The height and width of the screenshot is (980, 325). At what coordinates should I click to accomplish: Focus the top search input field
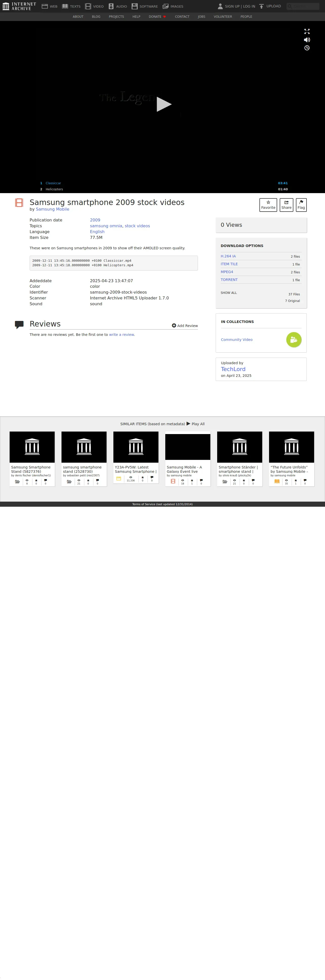click(x=303, y=7)
